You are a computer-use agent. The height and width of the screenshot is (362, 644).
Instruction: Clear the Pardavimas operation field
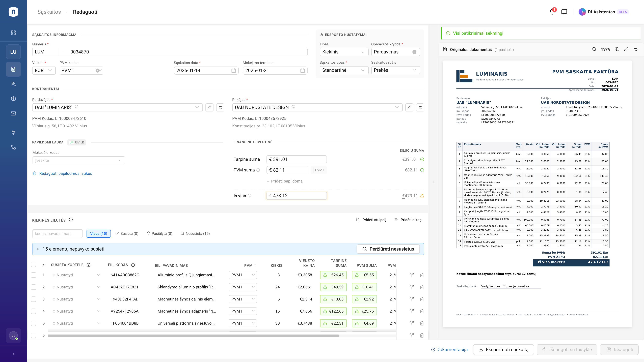pyautogui.click(x=414, y=52)
